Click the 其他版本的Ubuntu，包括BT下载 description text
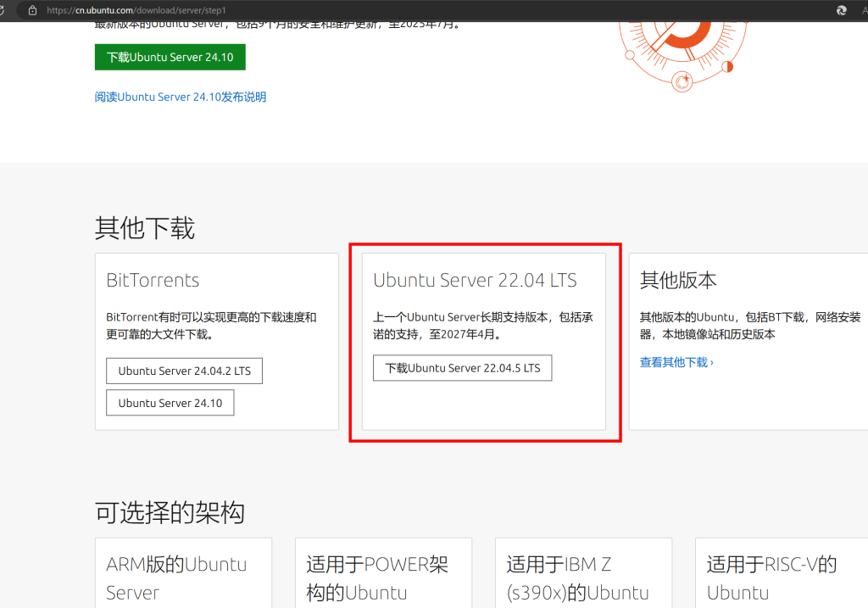Screen dimensions: 868x608 [750, 326]
